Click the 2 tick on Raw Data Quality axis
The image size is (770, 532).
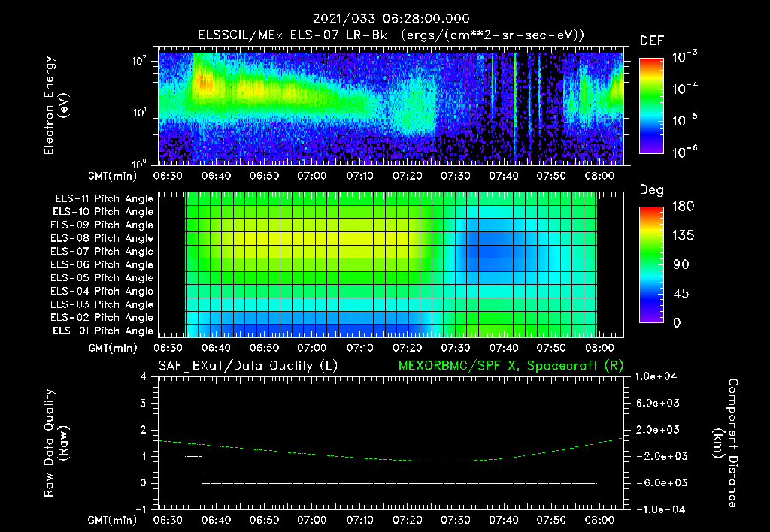coord(144,430)
